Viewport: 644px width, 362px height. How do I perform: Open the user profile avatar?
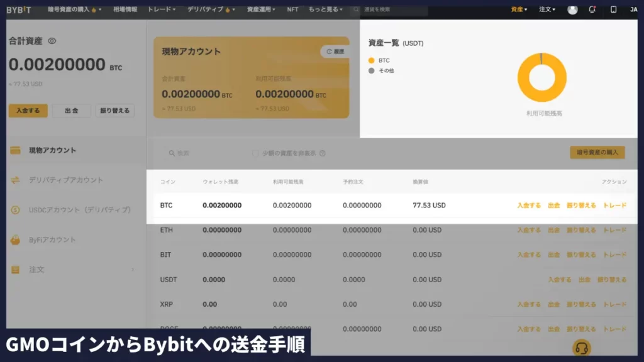coord(572,9)
